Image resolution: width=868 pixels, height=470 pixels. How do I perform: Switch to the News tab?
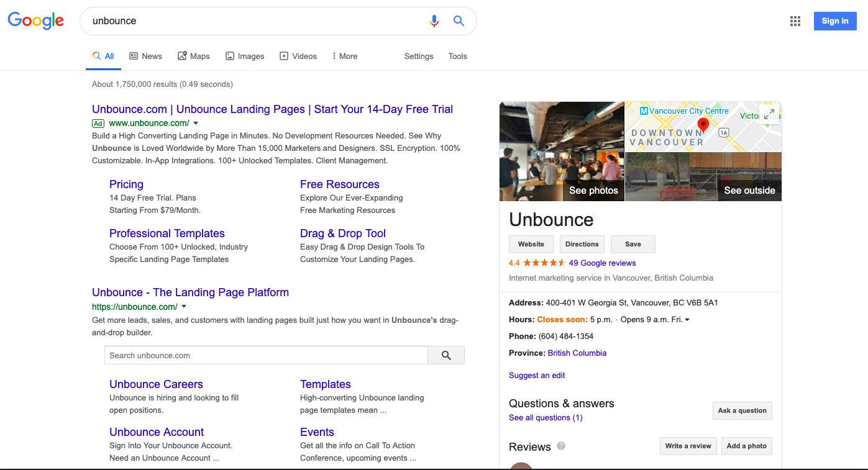145,56
